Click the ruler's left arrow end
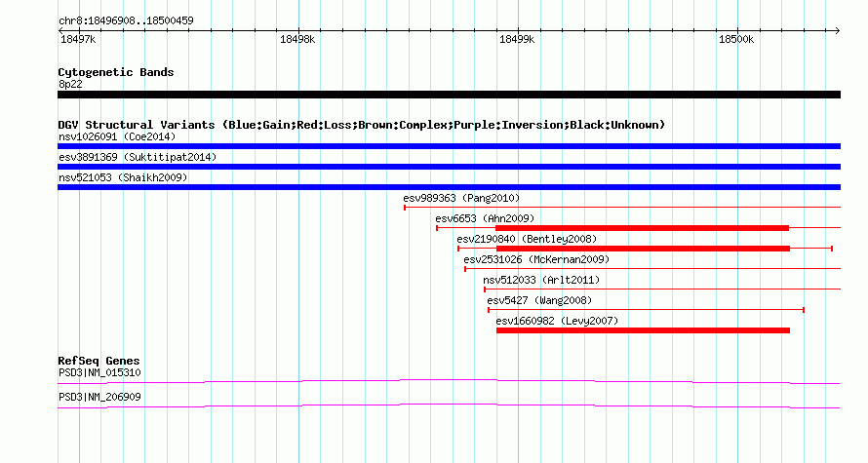The width and height of the screenshot is (868, 463). click(x=60, y=31)
